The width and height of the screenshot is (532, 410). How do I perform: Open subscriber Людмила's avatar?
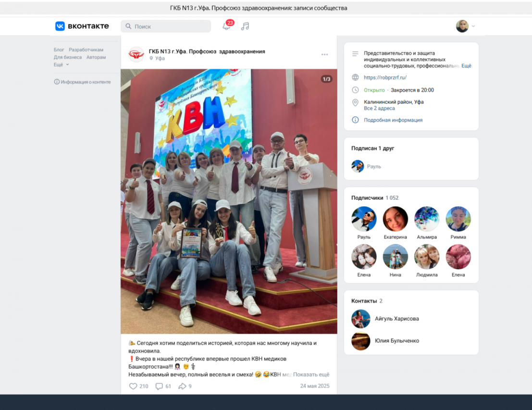click(x=427, y=257)
